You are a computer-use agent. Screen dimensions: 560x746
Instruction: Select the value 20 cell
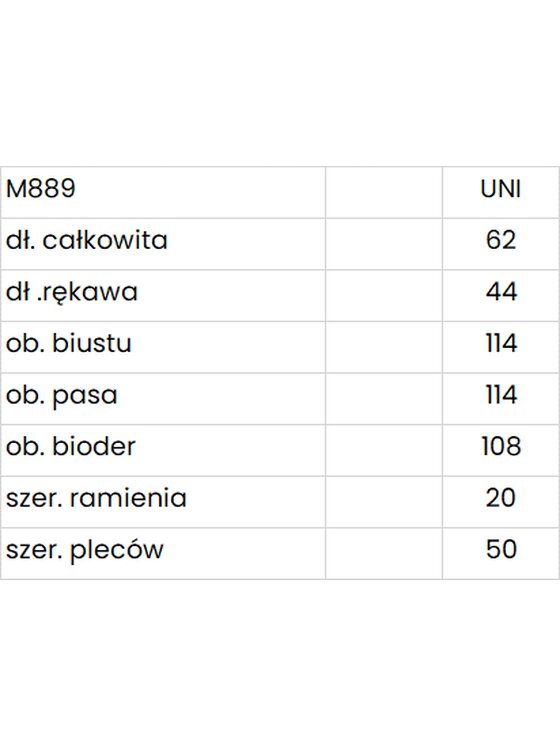(501, 502)
